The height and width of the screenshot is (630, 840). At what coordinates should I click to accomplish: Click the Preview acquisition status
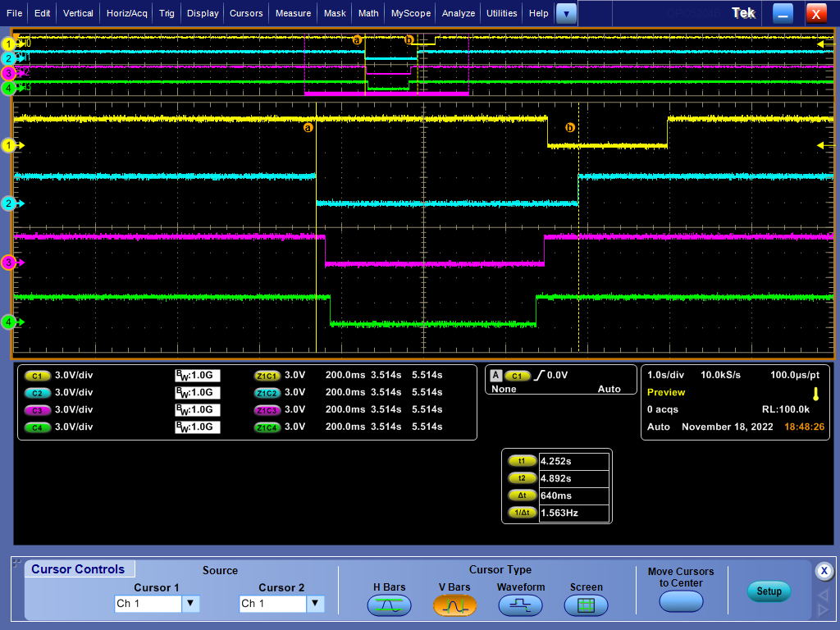(x=666, y=392)
